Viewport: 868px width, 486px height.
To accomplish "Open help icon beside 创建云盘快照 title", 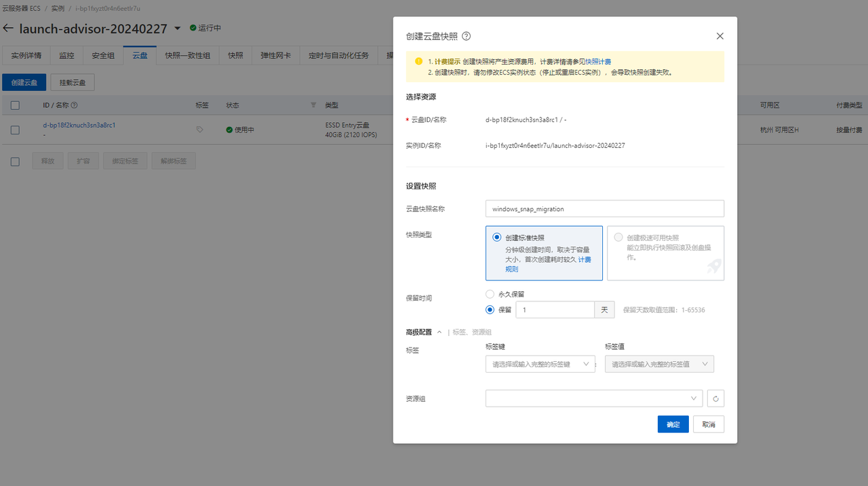I will pyautogui.click(x=467, y=36).
